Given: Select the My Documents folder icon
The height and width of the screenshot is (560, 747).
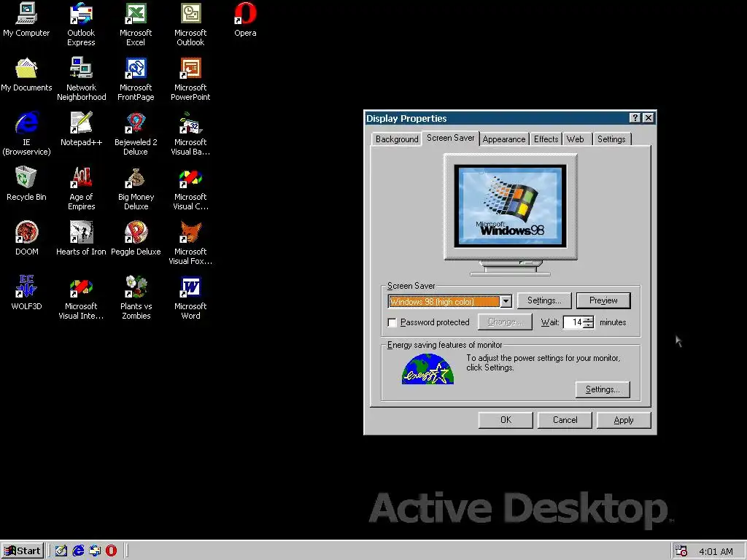Looking at the screenshot, I should pyautogui.click(x=26, y=75).
